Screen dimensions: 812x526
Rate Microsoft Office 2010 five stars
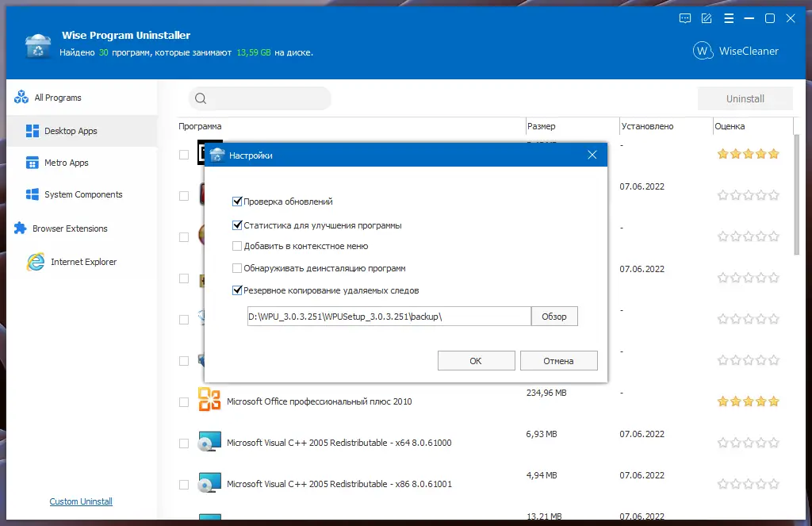(x=774, y=401)
